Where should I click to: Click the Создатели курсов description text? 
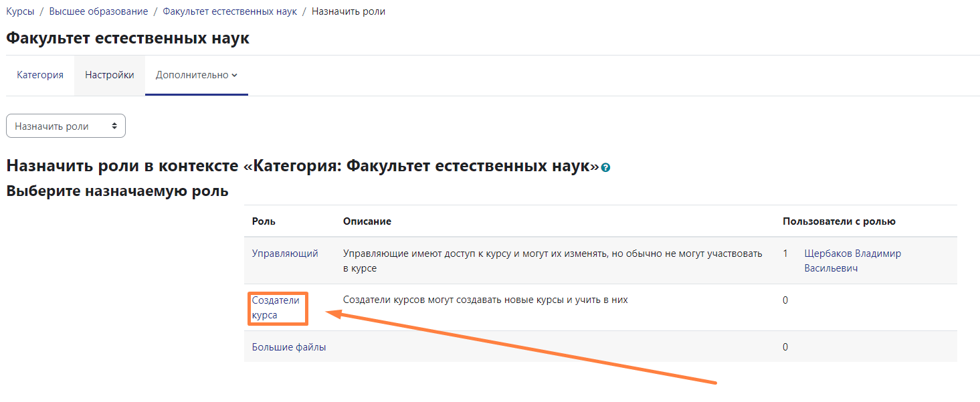(x=485, y=300)
